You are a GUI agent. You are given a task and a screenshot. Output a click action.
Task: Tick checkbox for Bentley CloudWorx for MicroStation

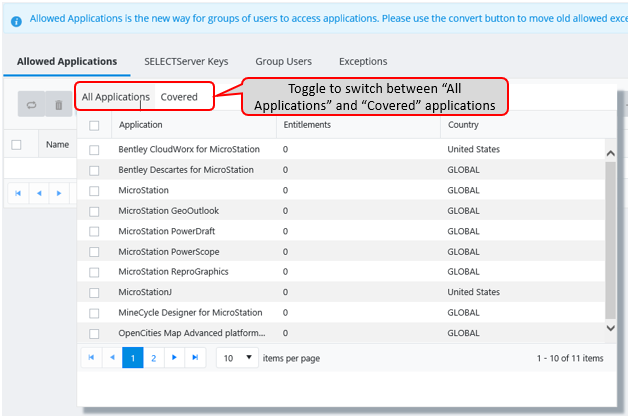point(94,150)
